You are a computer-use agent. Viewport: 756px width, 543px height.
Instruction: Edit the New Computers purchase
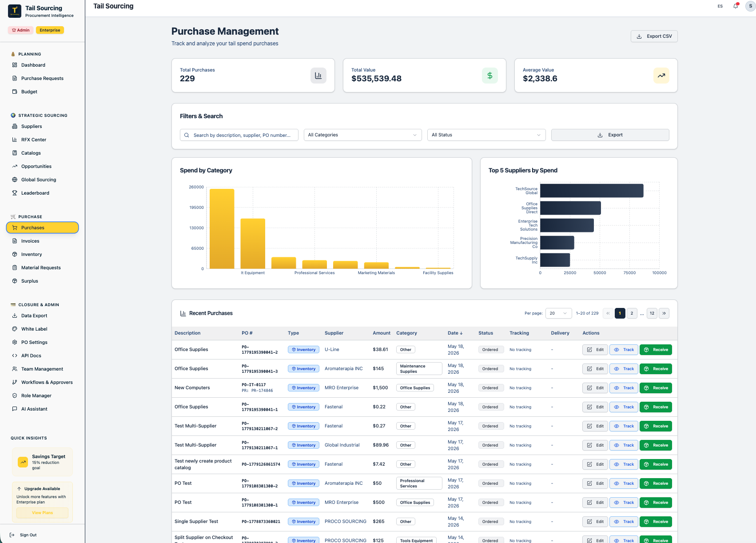pos(595,388)
